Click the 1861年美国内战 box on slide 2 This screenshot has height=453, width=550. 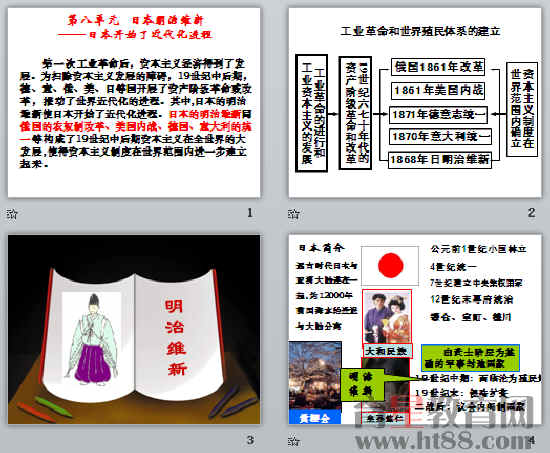(x=438, y=91)
